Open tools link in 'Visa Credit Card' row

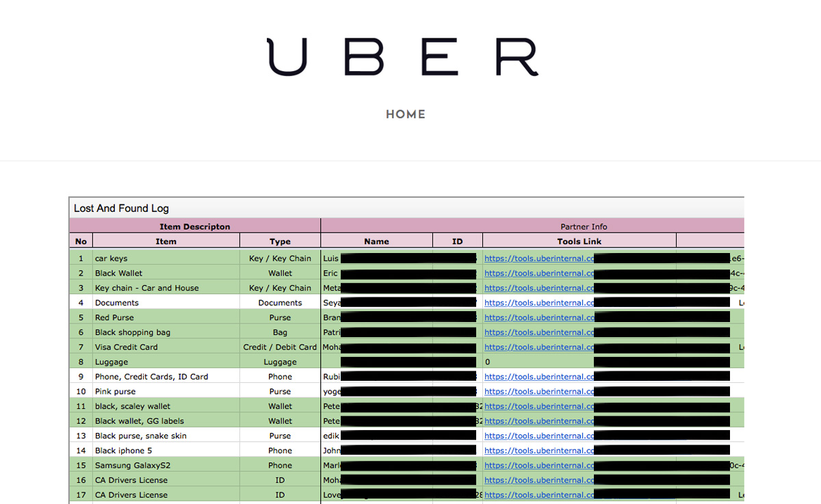click(x=539, y=347)
